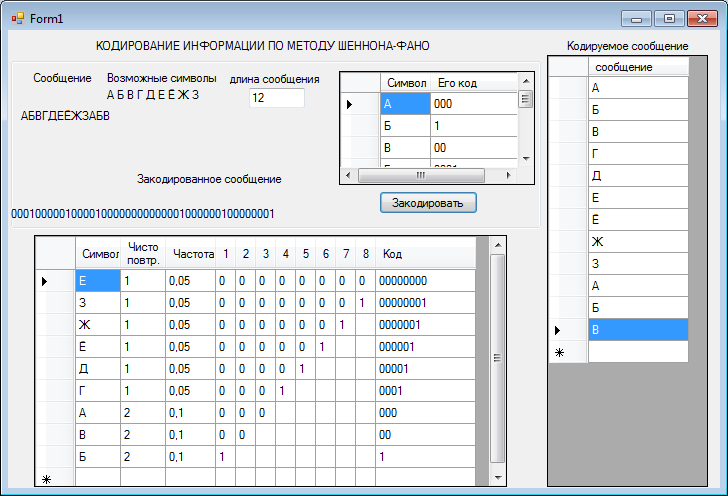Maximize the Form1 window

669,19
